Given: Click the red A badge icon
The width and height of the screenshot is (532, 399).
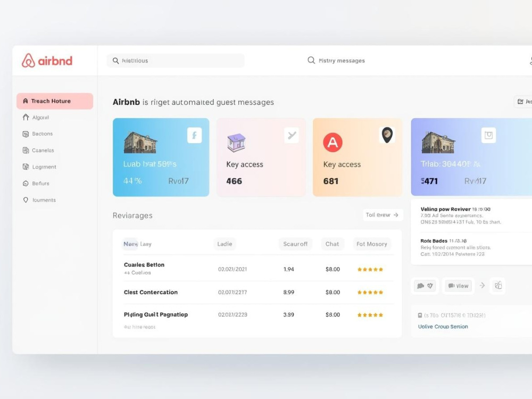Looking at the screenshot, I should [x=332, y=142].
